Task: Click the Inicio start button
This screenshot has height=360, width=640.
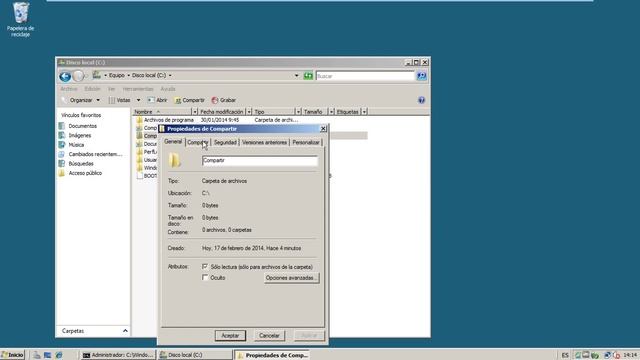Action: (13, 355)
